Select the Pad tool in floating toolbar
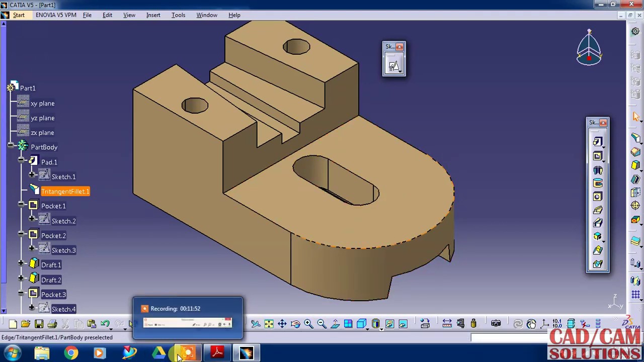This screenshot has width=644, height=362. pyautogui.click(x=597, y=142)
